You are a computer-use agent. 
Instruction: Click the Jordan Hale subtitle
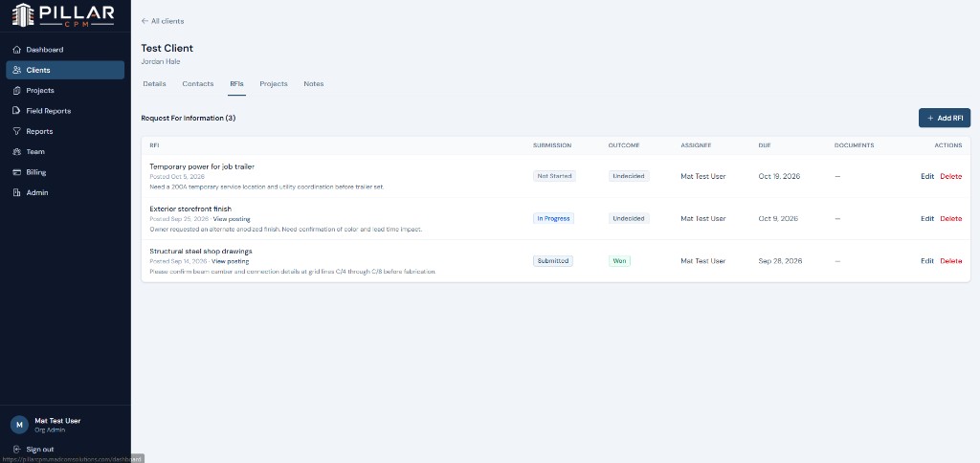(x=161, y=62)
